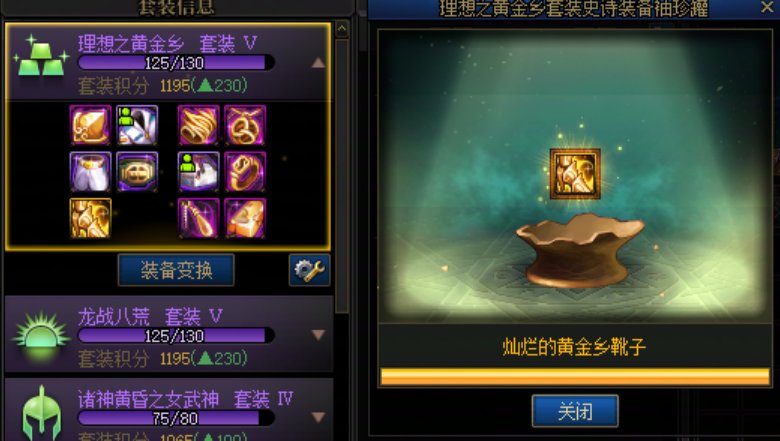The height and width of the screenshot is (441, 780).
Task: Select the earring equipment icon
Action: click(x=198, y=218)
